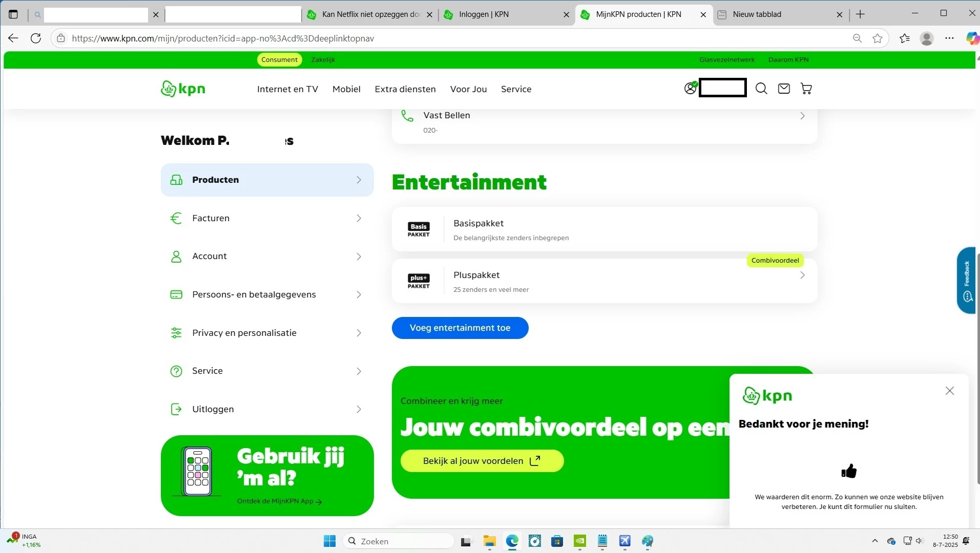Switch to Zakelijk mode
The image size is (980, 553).
click(323, 60)
